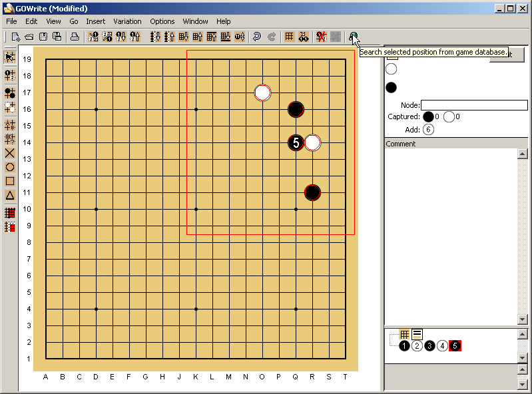Select move 3 in the game tree
The height and width of the screenshot is (394, 532).
[x=429, y=346]
